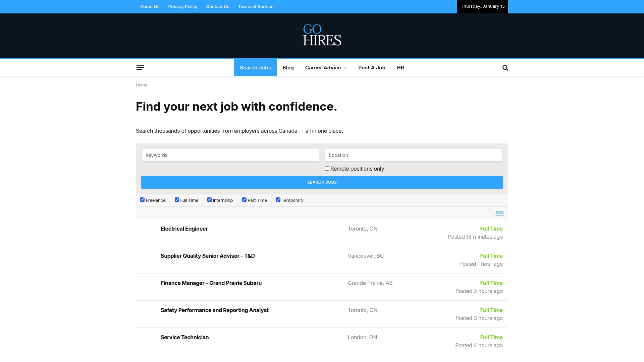Go to the Home breadcrumb link
The width and height of the screenshot is (644, 362).
pyautogui.click(x=141, y=85)
